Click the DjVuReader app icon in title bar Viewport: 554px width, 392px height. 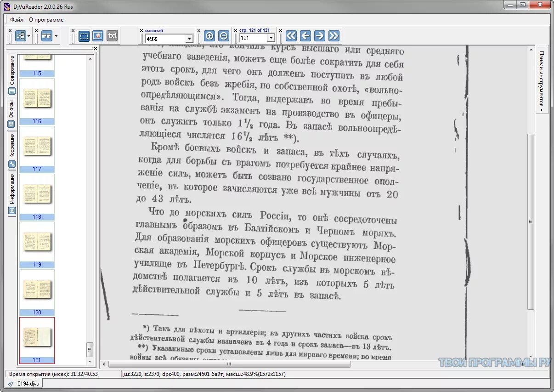click(x=7, y=6)
